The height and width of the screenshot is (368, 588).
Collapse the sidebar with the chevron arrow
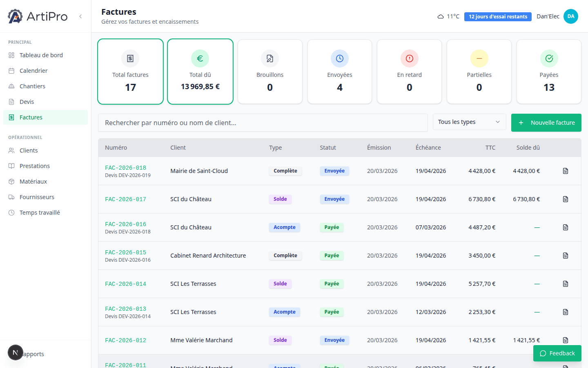(80, 16)
